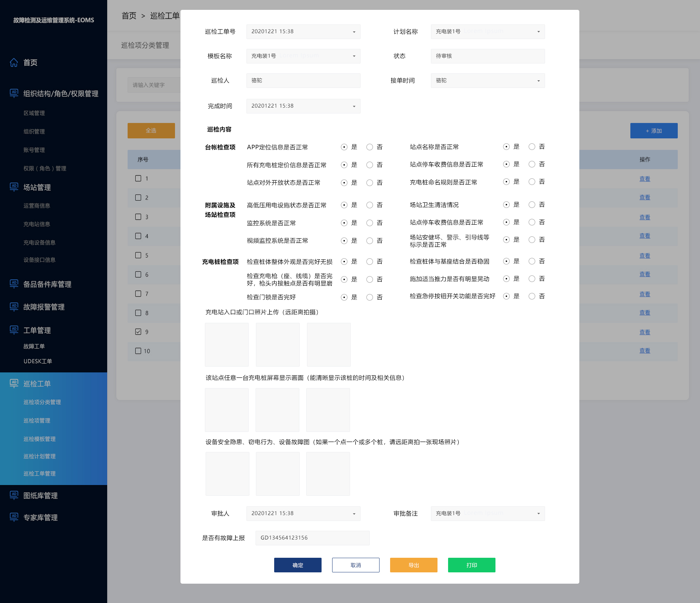This screenshot has width=700, height=603.
Task: Click the 状态 field showing 待审核
Action: point(488,56)
